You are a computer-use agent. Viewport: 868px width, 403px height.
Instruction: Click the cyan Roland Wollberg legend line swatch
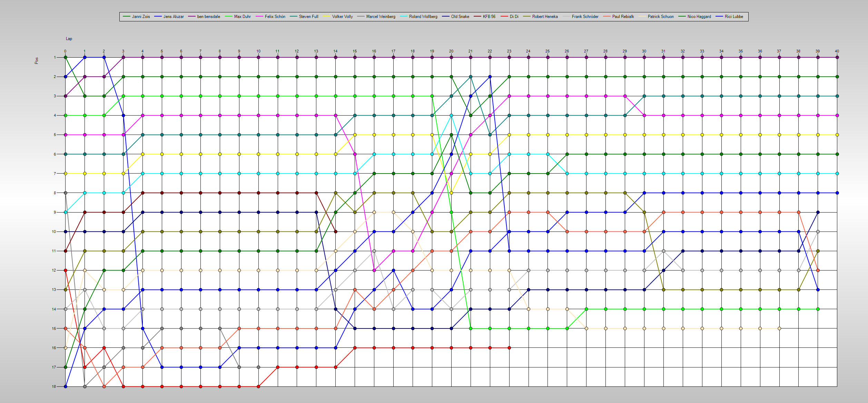[x=404, y=17]
